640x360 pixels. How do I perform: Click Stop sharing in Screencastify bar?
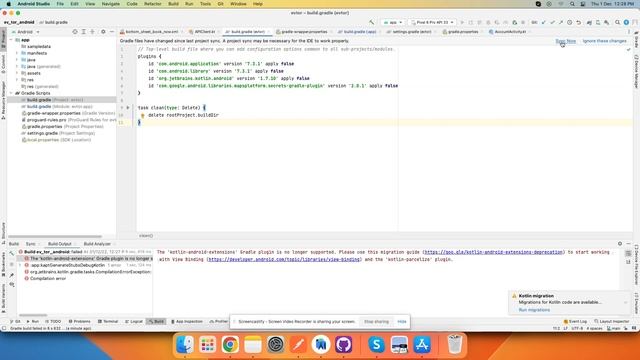376,322
